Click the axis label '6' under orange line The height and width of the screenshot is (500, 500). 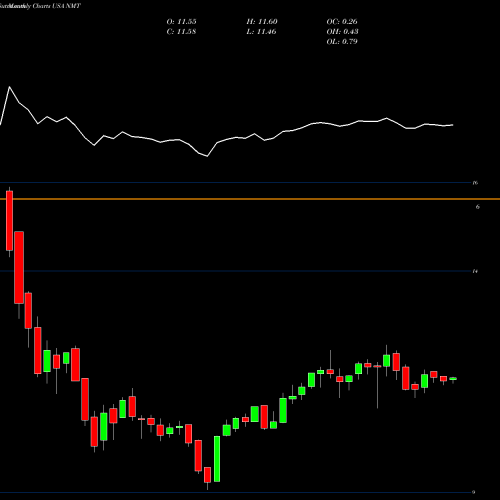pyautogui.click(x=478, y=207)
